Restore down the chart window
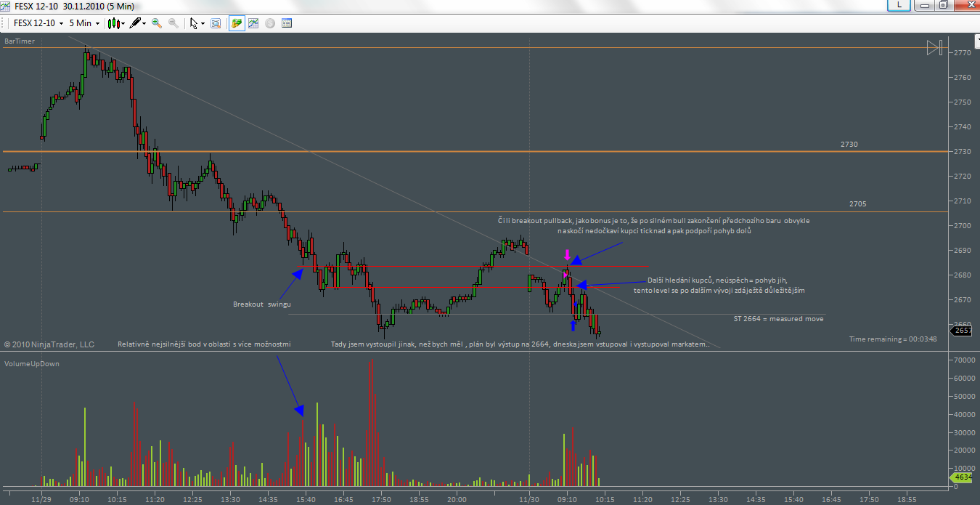 pos(943,4)
